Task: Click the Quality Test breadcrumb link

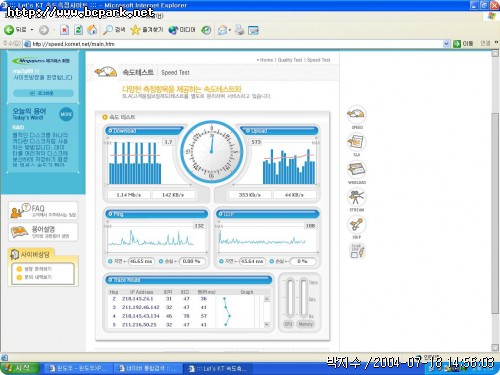Action: [x=290, y=60]
